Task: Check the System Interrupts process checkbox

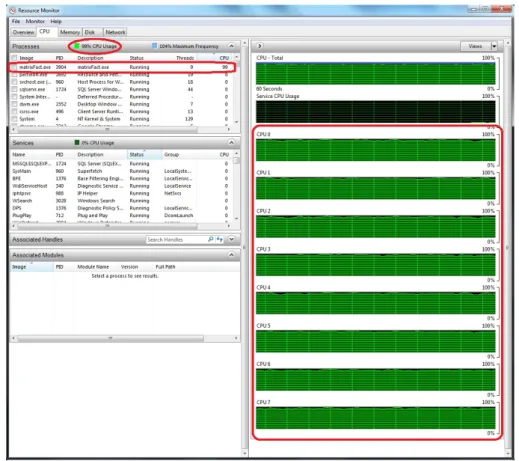Action: pos(14,97)
